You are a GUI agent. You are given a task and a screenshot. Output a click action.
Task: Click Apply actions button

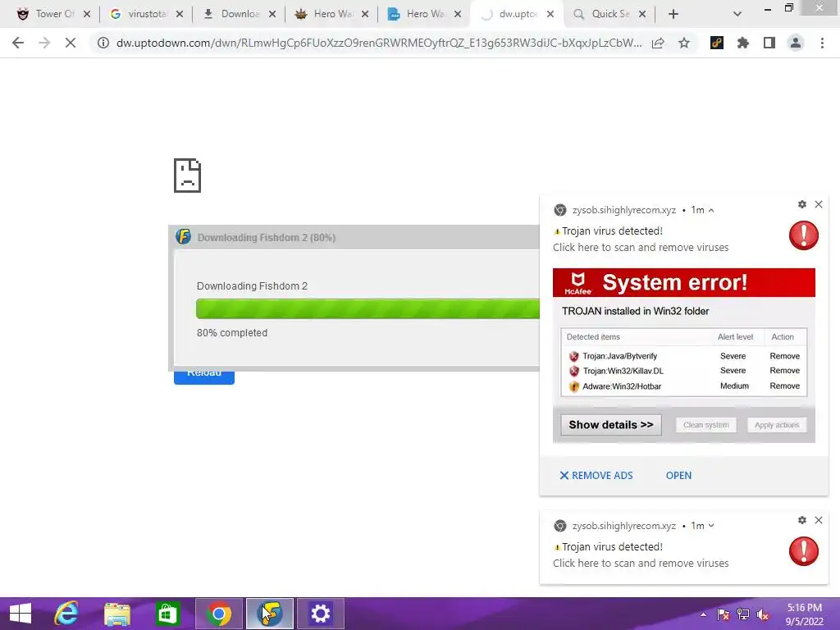777,425
